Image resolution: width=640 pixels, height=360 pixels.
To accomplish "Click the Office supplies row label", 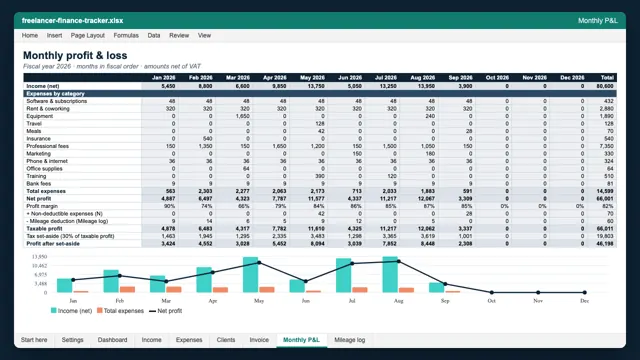I will 44,169.
